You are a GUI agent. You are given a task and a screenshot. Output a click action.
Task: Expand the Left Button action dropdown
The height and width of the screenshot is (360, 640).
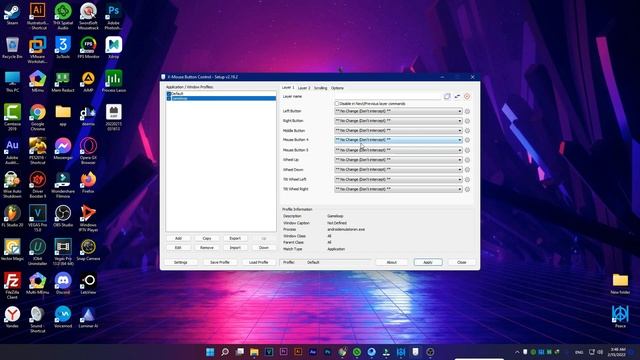[460, 111]
